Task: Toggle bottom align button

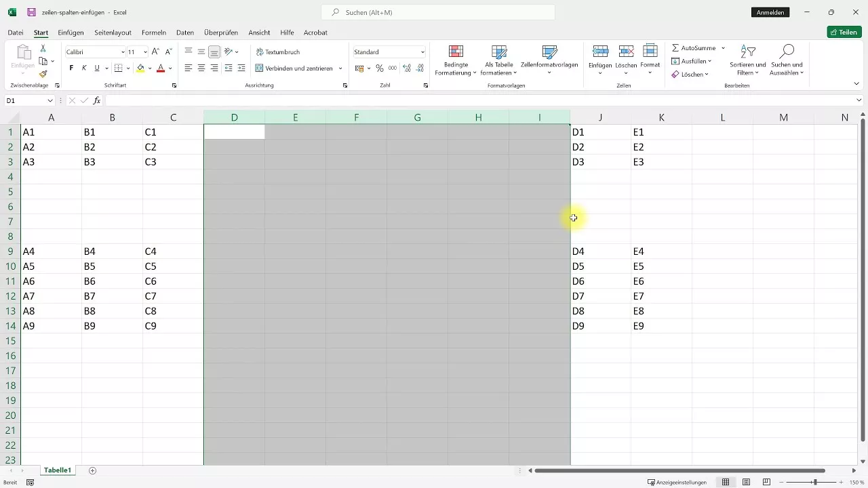Action: [214, 52]
